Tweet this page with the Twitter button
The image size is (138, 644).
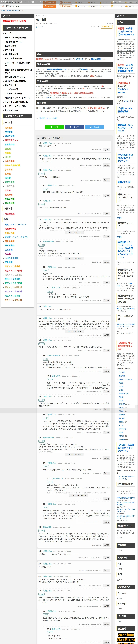94,127
